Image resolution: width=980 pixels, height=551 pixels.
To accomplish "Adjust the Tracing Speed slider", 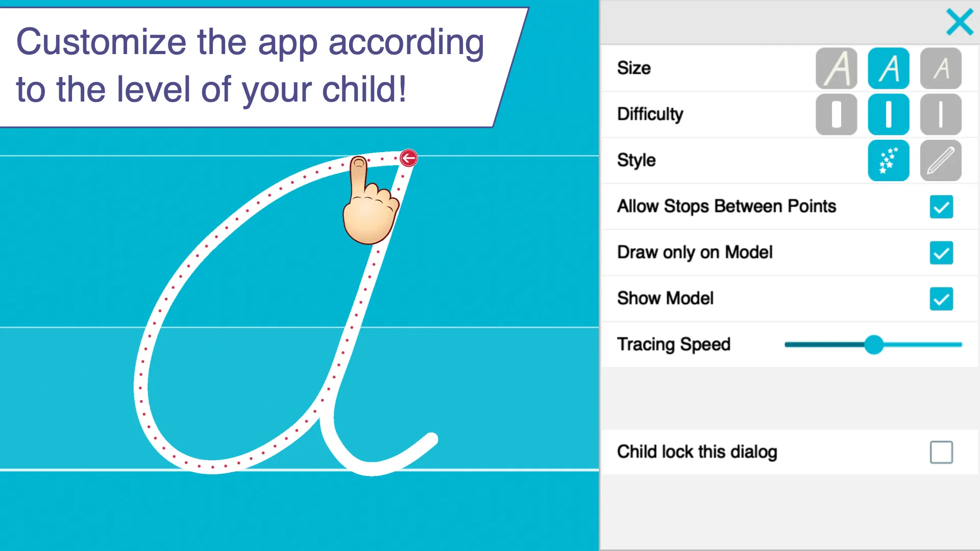I will point(874,344).
